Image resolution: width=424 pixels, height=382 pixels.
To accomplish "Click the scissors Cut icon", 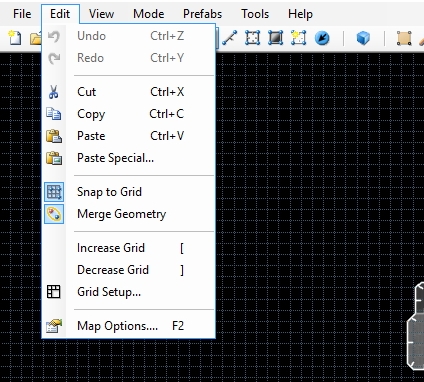I will tap(54, 92).
